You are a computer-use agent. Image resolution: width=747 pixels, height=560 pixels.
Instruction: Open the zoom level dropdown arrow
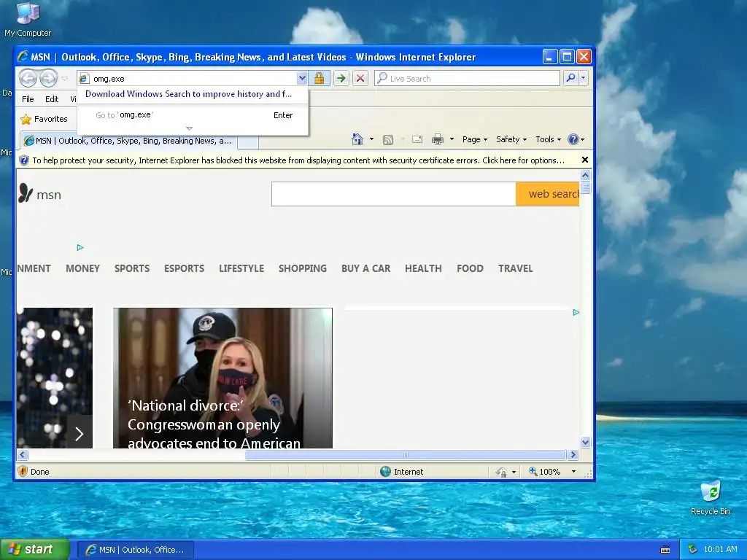pos(573,472)
